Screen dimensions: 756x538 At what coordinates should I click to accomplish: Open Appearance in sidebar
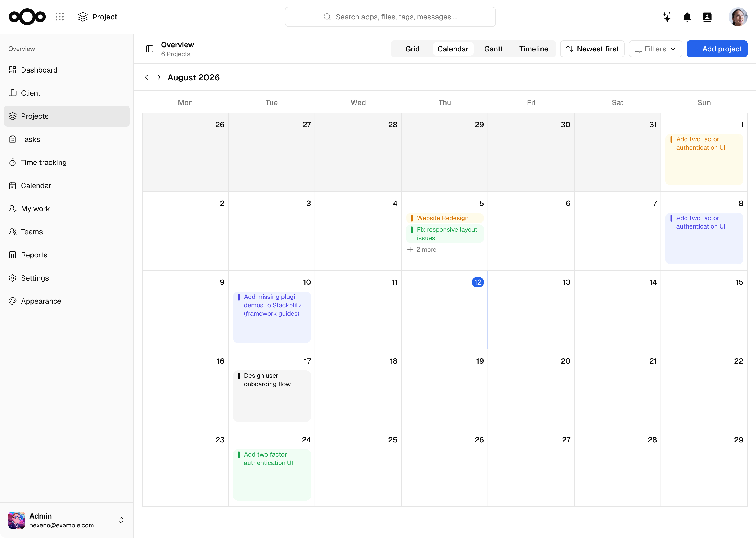tap(67, 301)
